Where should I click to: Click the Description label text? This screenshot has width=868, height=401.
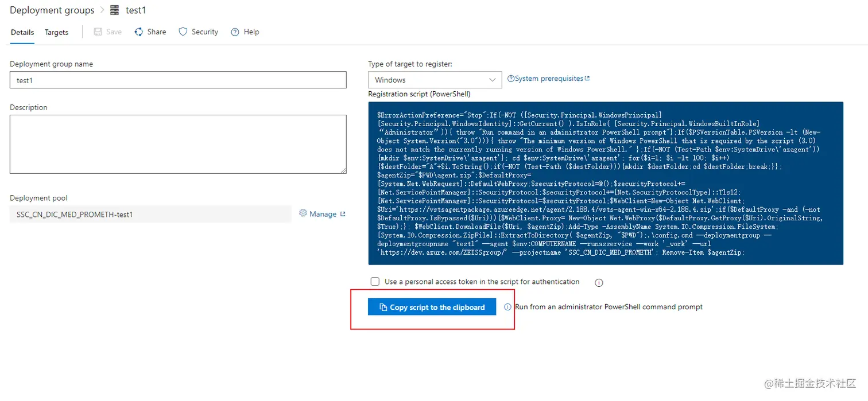(29, 107)
